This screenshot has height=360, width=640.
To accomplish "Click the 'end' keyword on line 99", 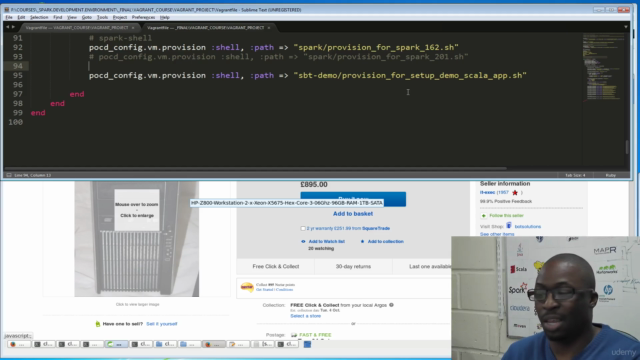I will (38, 113).
